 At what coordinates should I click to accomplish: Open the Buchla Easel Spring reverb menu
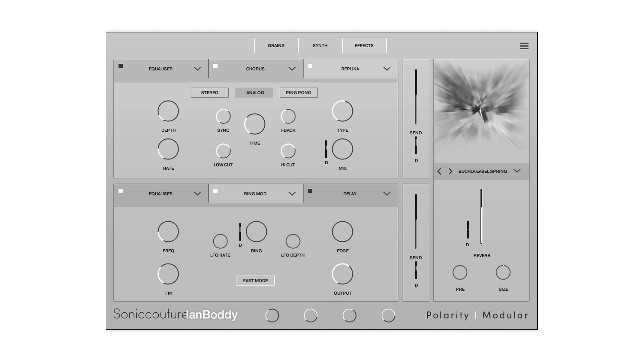point(517,171)
